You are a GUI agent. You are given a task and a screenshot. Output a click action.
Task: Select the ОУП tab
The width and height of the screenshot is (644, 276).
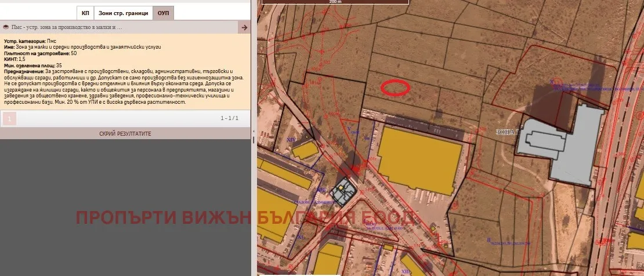(x=164, y=13)
